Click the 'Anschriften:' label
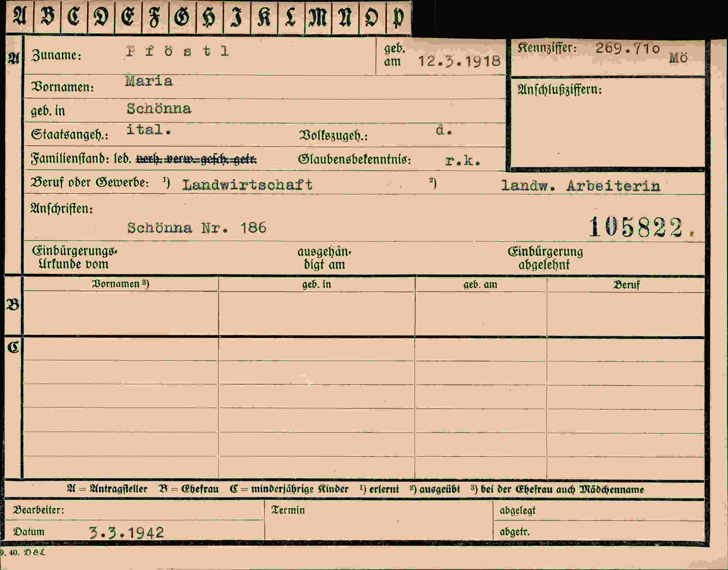This screenshot has height=570, width=728. [61, 209]
